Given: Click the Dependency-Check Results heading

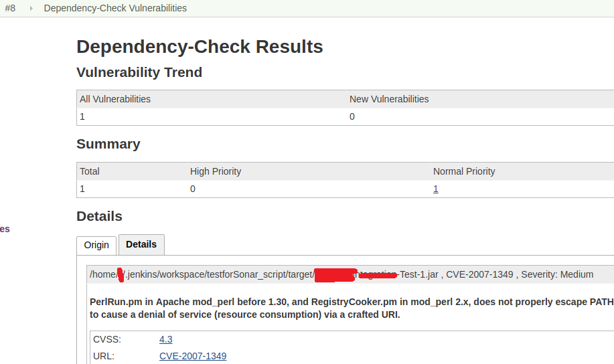Looking at the screenshot, I should point(200,47).
